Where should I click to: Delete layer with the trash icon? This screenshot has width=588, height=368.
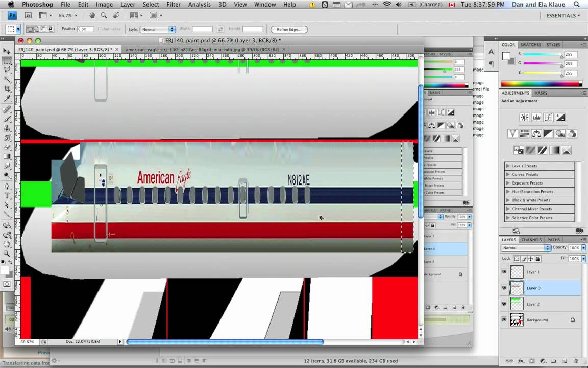point(576,361)
